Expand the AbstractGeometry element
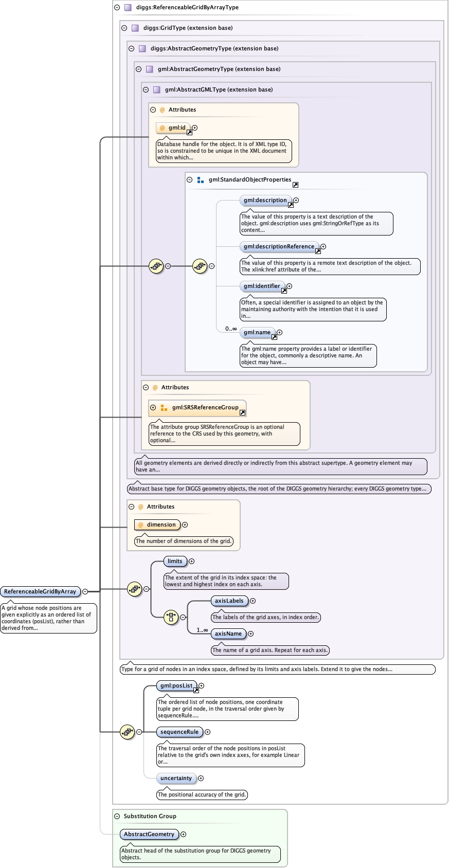Viewport: 449px width, 868px height. 184,835
